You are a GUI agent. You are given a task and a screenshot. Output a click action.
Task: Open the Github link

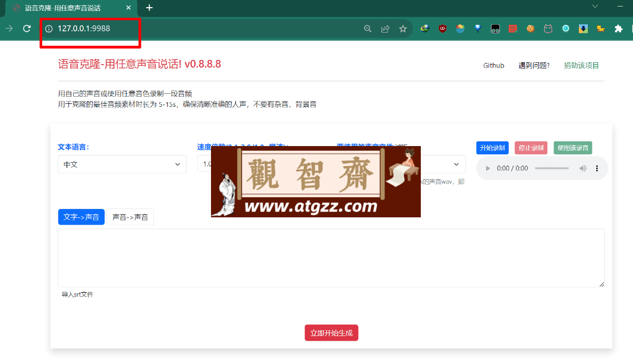pos(494,65)
